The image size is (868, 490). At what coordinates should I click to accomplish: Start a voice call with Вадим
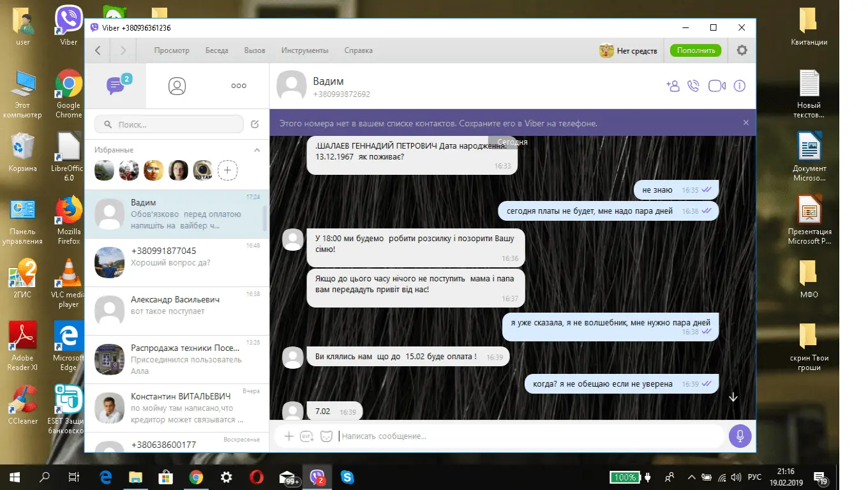[x=693, y=86]
